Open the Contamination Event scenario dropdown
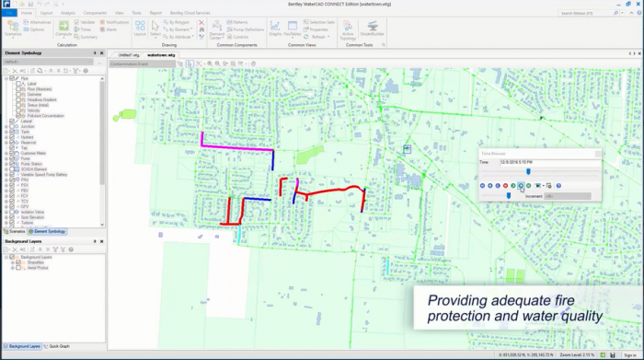 pos(142,64)
